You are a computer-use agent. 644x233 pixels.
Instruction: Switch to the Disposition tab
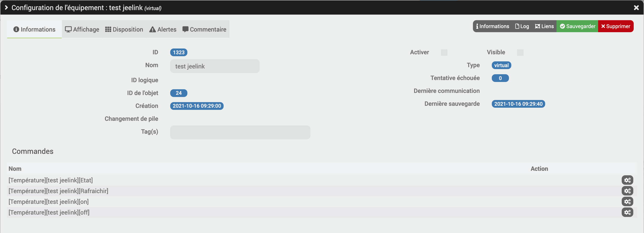click(x=124, y=29)
